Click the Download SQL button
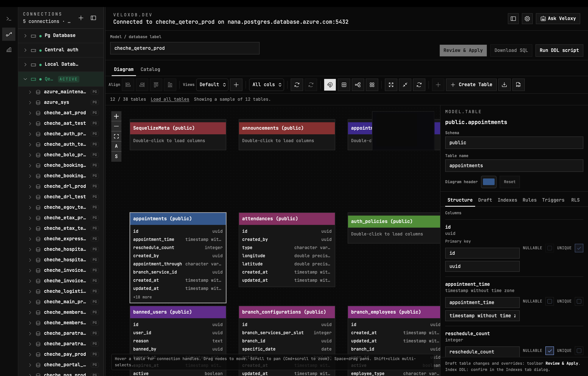588x376 pixels. click(511, 51)
